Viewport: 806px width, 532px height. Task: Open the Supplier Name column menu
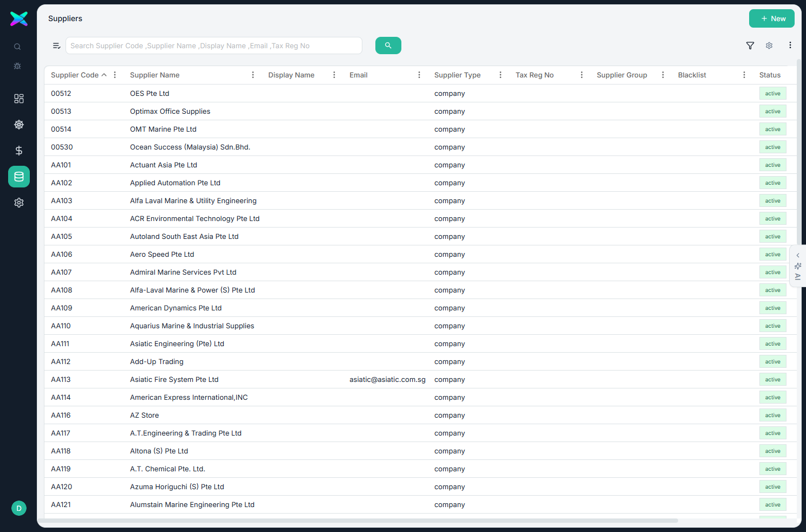[x=253, y=75]
